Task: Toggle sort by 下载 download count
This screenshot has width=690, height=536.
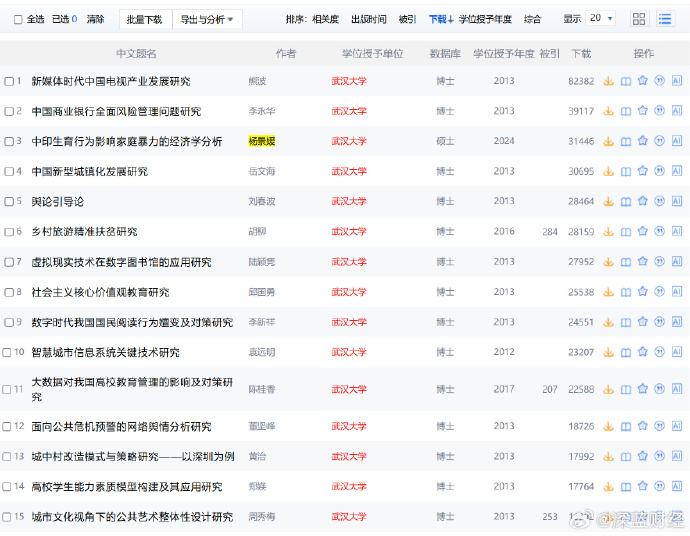Action: click(x=440, y=19)
